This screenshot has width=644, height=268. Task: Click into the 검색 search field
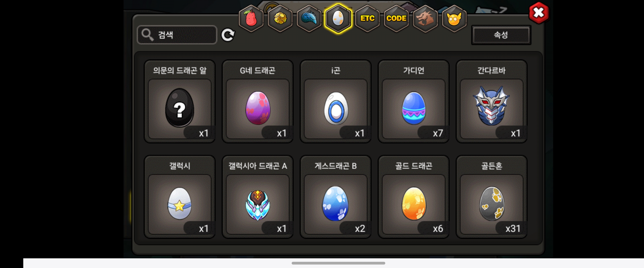177,35
